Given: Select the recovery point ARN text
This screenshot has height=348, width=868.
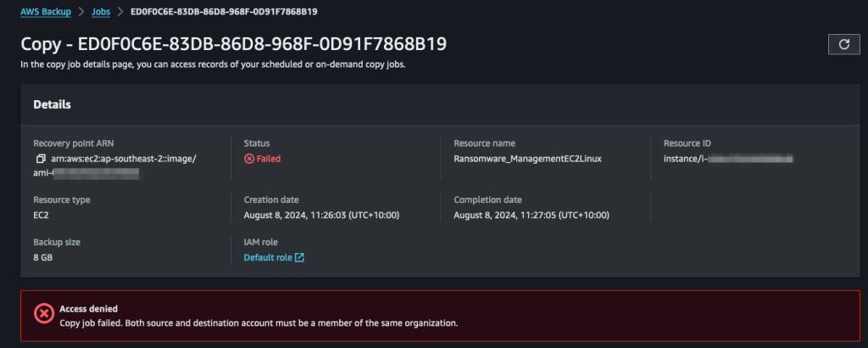Looking at the screenshot, I should (x=114, y=166).
